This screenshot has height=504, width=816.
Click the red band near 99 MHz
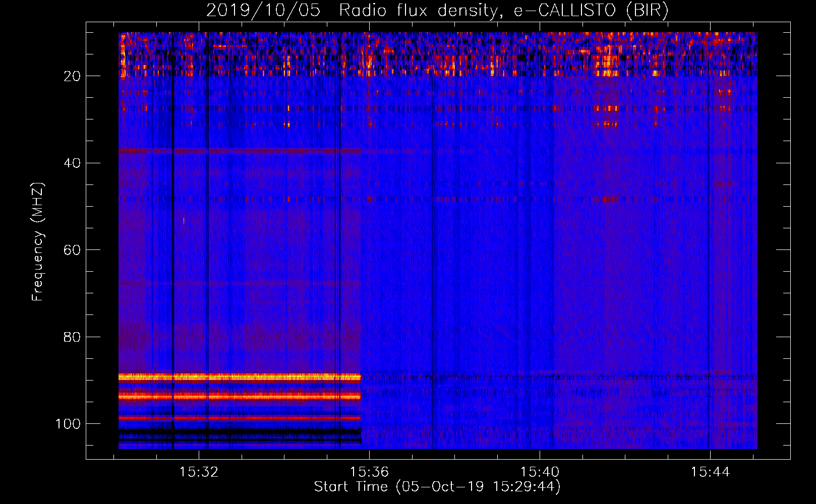(240, 418)
